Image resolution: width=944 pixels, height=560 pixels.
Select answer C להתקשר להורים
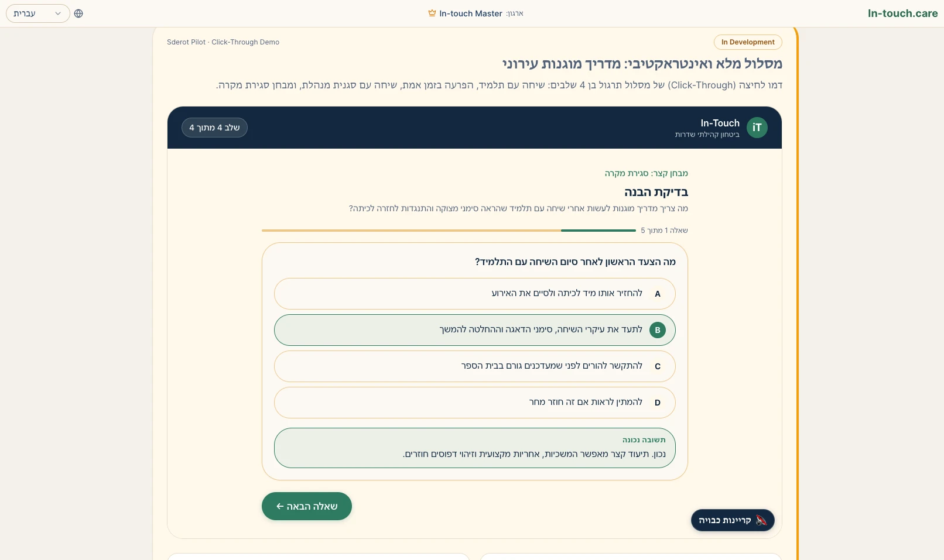[474, 366]
